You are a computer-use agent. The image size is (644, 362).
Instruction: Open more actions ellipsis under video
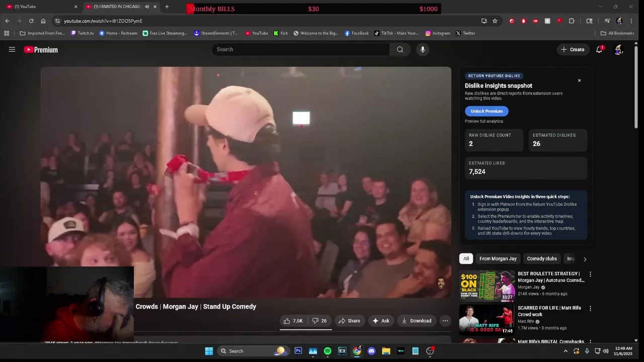pyautogui.click(x=445, y=321)
